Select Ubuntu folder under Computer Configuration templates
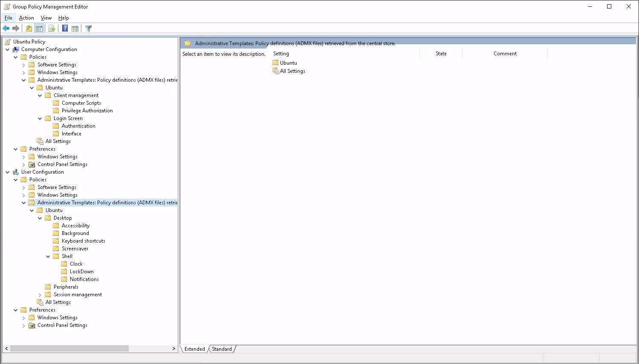639x364 pixels. [54, 88]
